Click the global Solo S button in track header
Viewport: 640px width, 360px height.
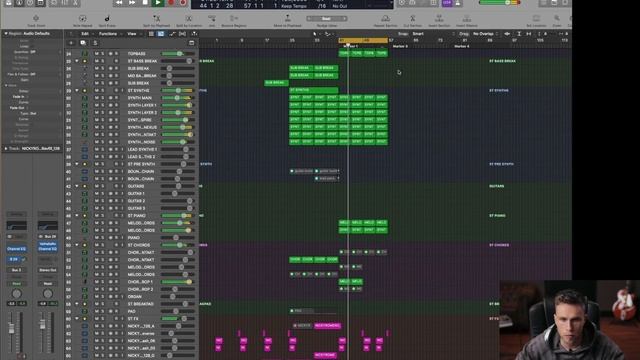pyautogui.click(x=95, y=43)
